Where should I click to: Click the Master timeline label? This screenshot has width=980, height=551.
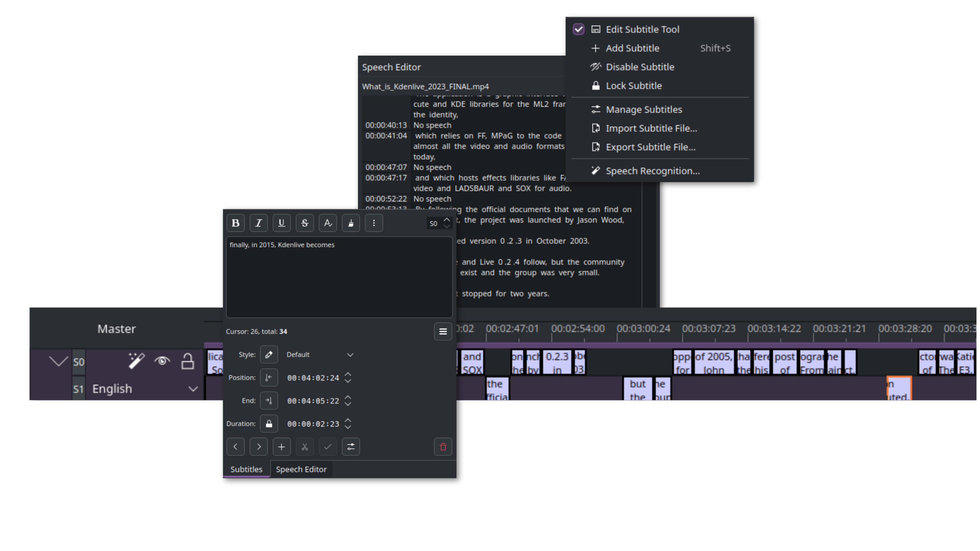tap(116, 329)
